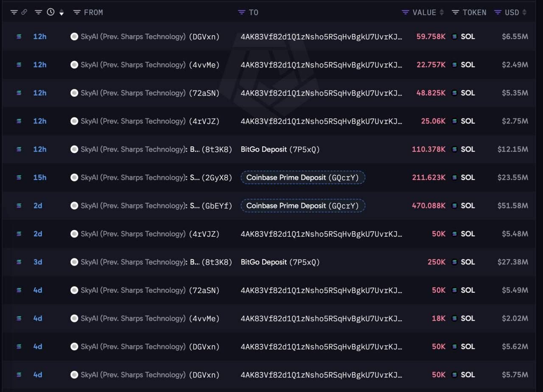The width and height of the screenshot is (543, 392).
Task: Click the 22.757K value cell
Action: 431,65
